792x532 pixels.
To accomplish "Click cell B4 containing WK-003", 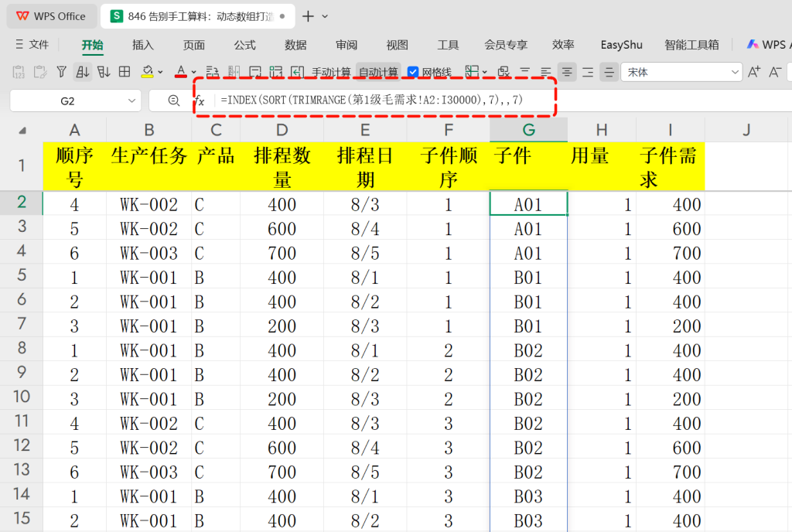I will 149,252.
